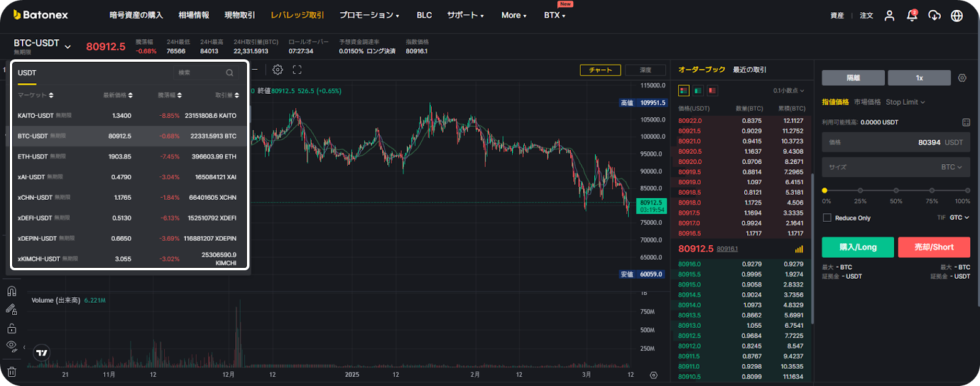Open the language globe icon
Viewport: 980px width, 386px height.
957,15
